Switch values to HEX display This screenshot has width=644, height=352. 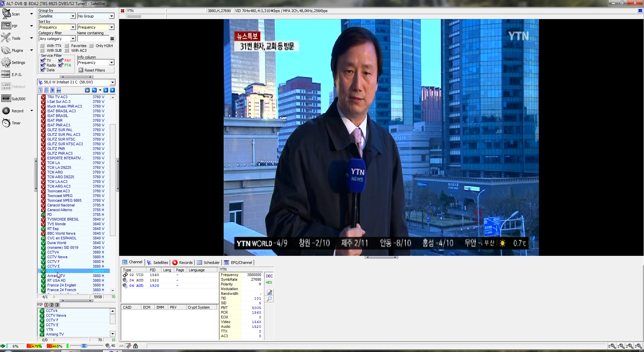[269, 282]
